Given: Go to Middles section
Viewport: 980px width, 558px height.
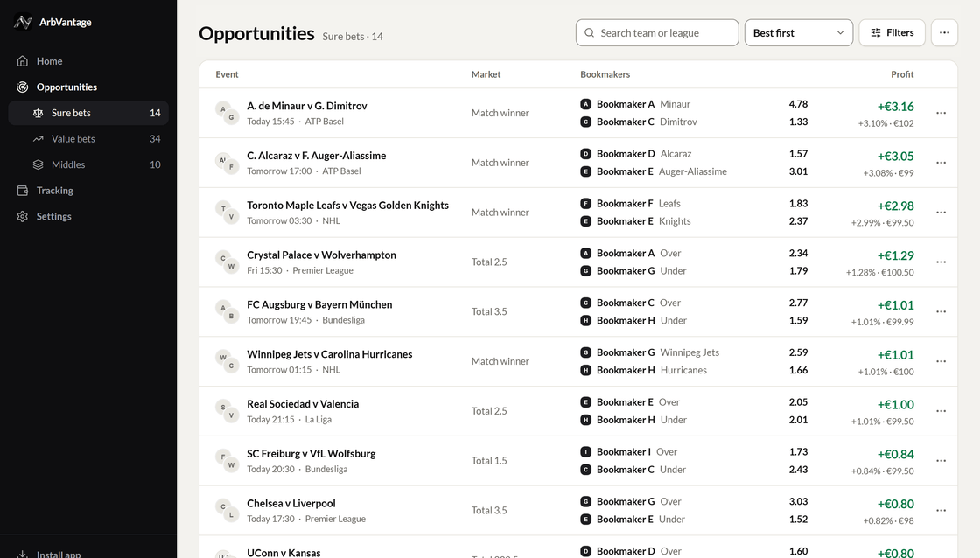Looking at the screenshot, I should point(88,164).
